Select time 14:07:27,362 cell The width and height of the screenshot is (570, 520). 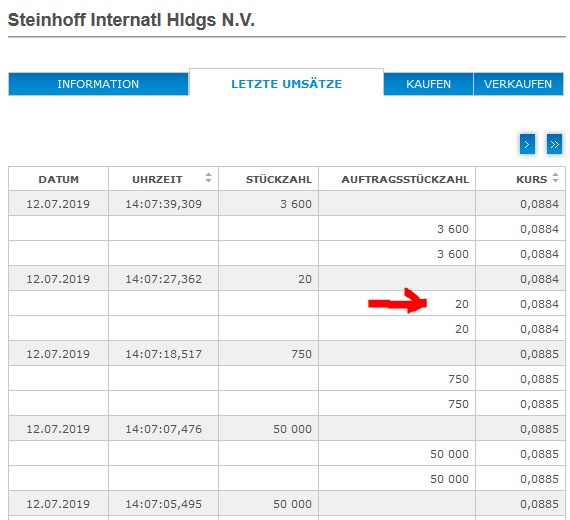click(x=163, y=279)
